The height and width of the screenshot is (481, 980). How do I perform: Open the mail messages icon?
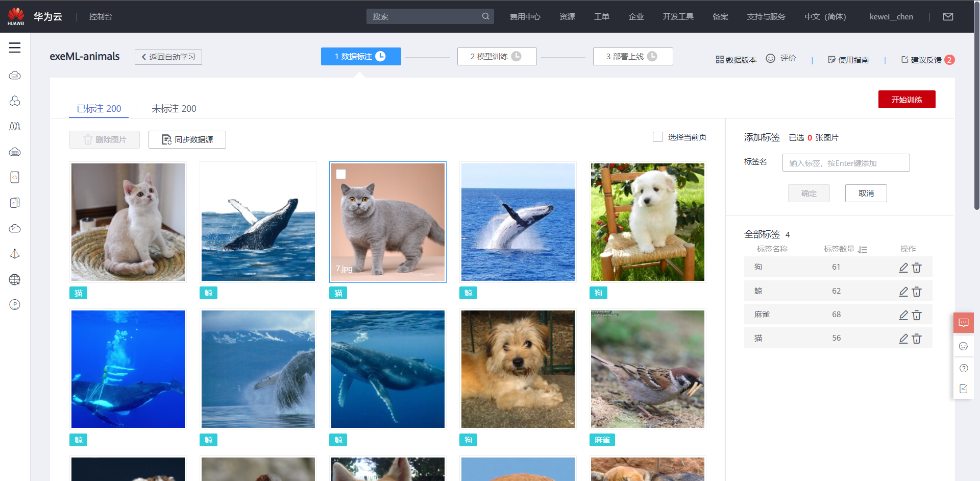[x=948, y=16]
